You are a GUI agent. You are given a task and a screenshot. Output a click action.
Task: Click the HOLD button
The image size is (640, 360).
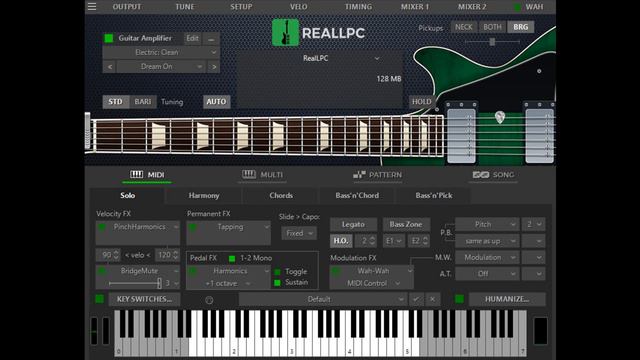tap(421, 102)
